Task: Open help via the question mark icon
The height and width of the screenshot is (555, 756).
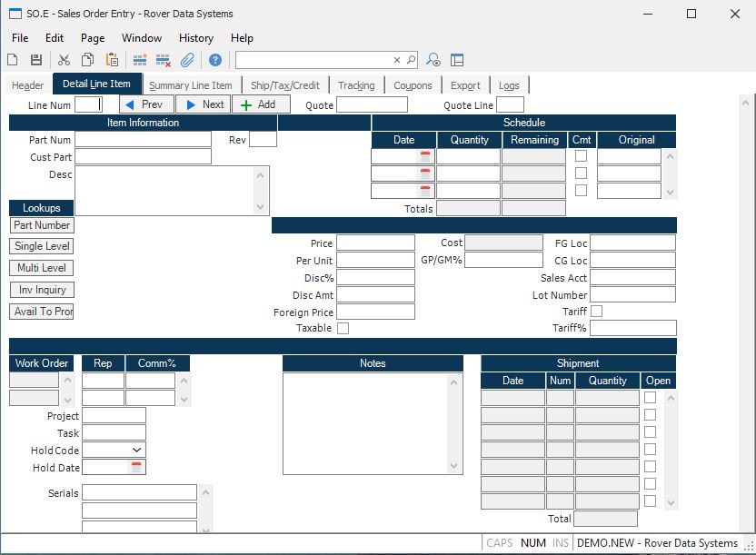Action: (x=215, y=60)
